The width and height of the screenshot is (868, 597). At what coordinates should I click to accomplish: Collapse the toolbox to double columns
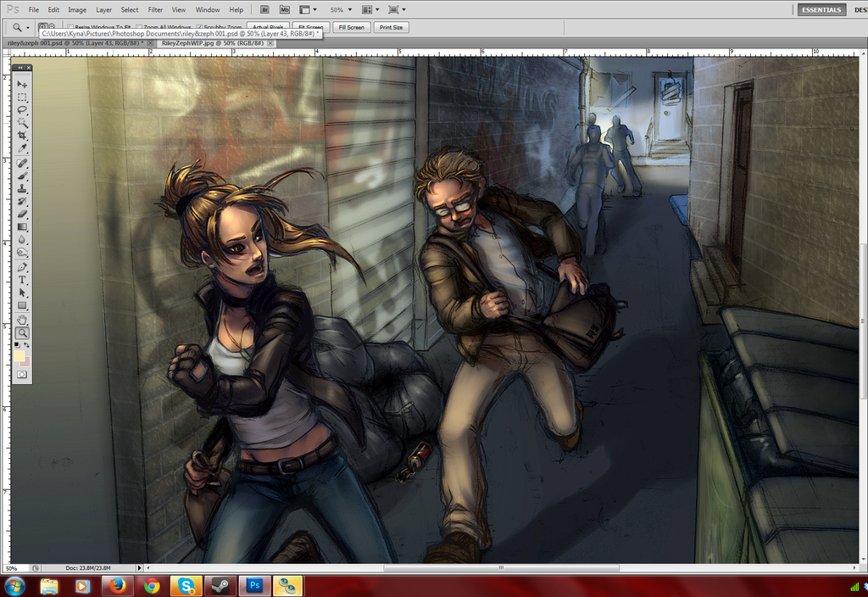click(20, 68)
